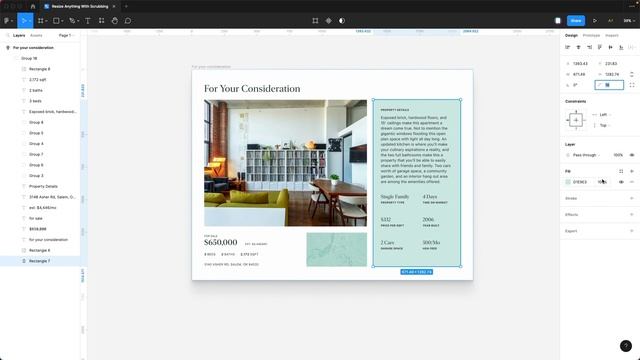This screenshot has width=640, height=360.
Task: Open the Resources components tool
Action: click(101, 20)
